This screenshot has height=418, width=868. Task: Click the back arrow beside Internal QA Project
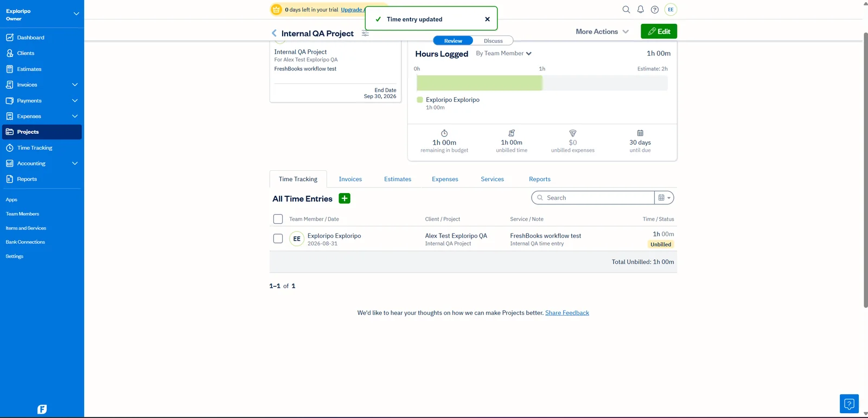click(274, 33)
